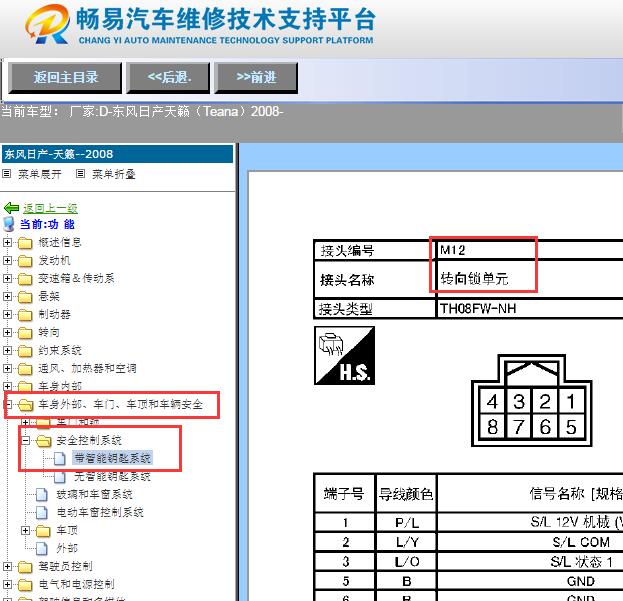Screen dimensions: 623x601
Task: Click the folder icon for 制动器
Action: click(x=25, y=315)
